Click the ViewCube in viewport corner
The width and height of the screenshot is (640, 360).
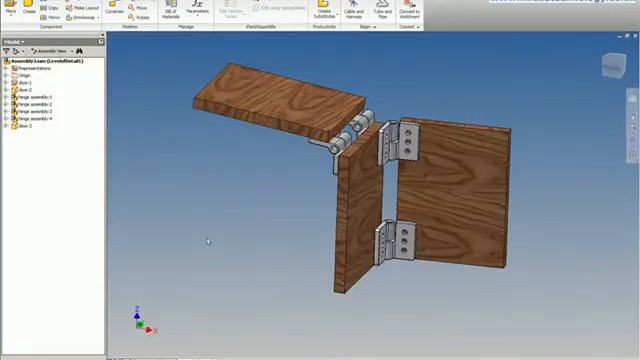pyautogui.click(x=613, y=65)
